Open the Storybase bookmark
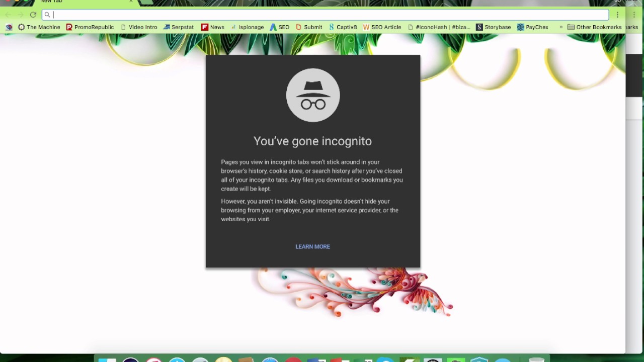Viewport: 644px width, 362px height. 494,27
